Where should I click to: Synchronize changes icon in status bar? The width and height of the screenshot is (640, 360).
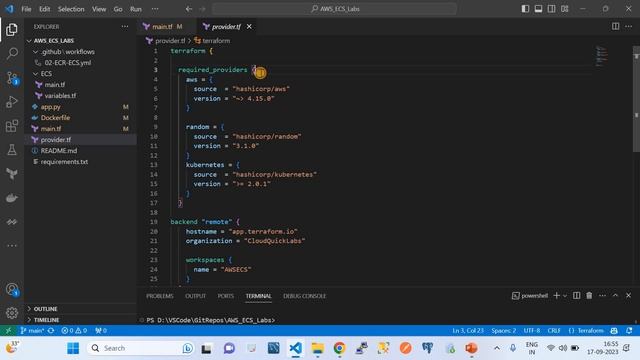[51, 331]
